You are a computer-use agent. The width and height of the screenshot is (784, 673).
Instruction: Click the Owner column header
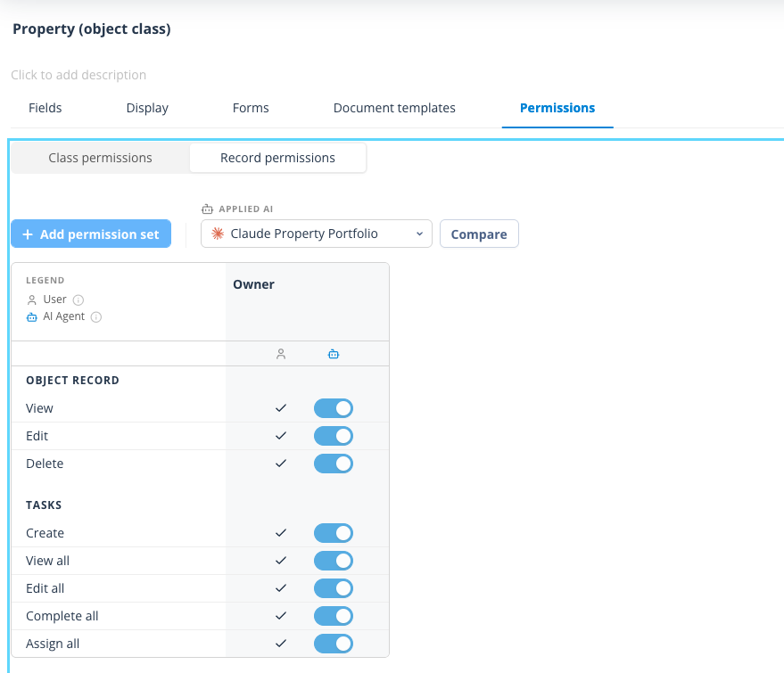[253, 284]
